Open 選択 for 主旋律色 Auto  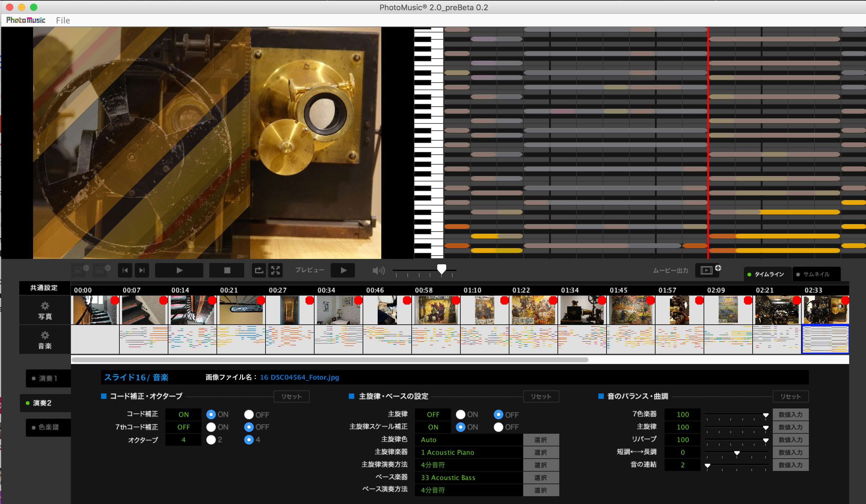[x=541, y=440]
